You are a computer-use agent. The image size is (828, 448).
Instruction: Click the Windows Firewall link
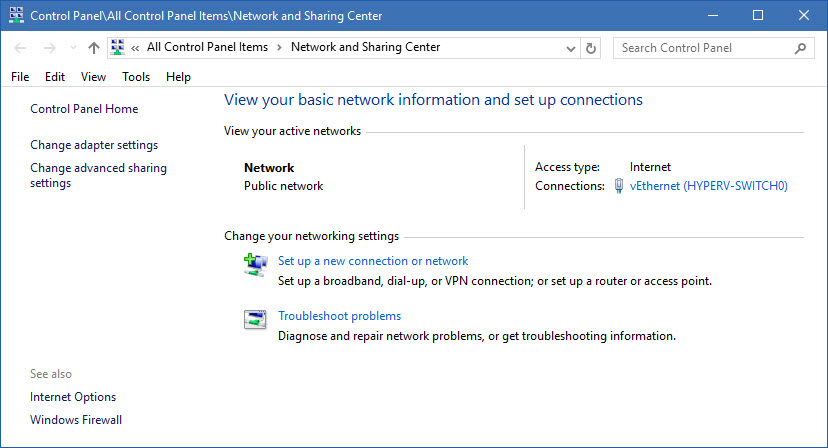(x=76, y=420)
